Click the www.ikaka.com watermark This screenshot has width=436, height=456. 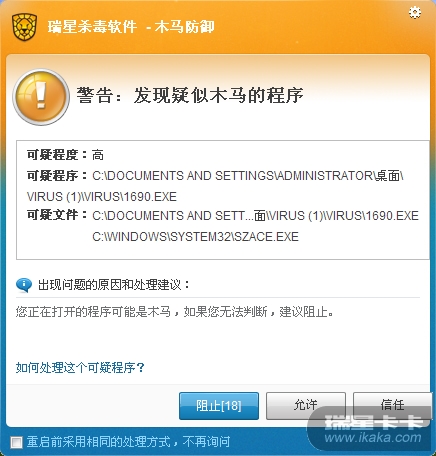tap(373, 437)
